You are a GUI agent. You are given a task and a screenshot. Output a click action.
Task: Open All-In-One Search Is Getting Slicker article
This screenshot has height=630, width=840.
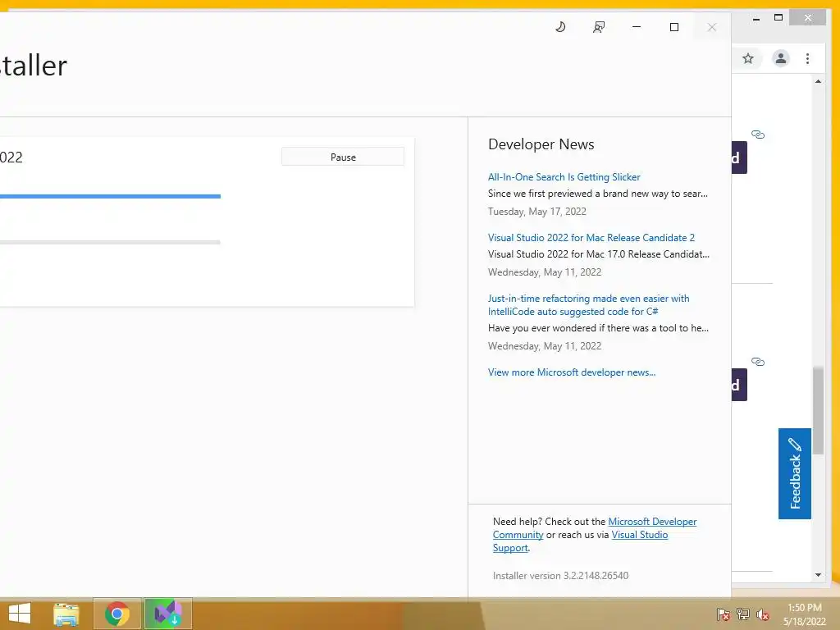(564, 177)
